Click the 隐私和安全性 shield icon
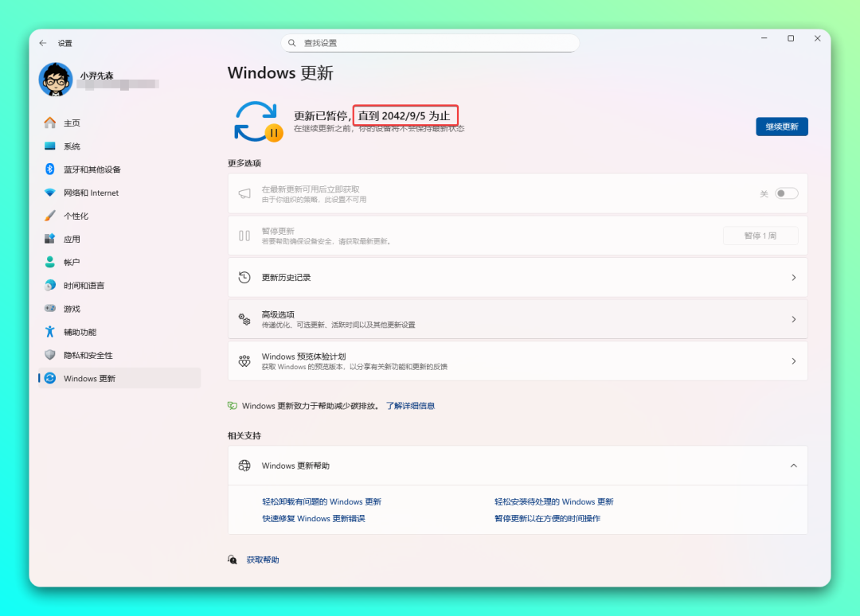 [50, 355]
